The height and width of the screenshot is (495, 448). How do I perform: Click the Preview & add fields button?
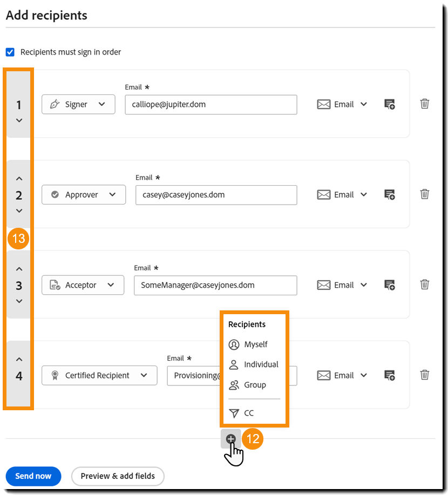point(118,476)
